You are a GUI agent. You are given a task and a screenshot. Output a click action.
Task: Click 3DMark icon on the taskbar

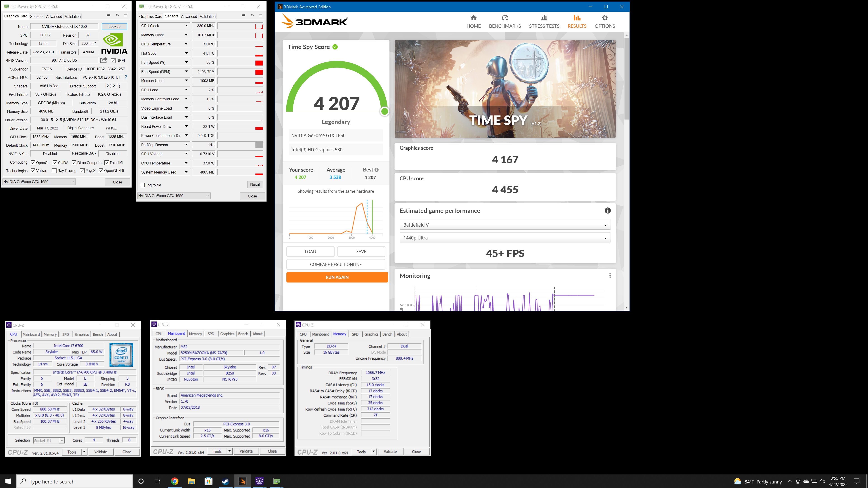click(x=242, y=481)
